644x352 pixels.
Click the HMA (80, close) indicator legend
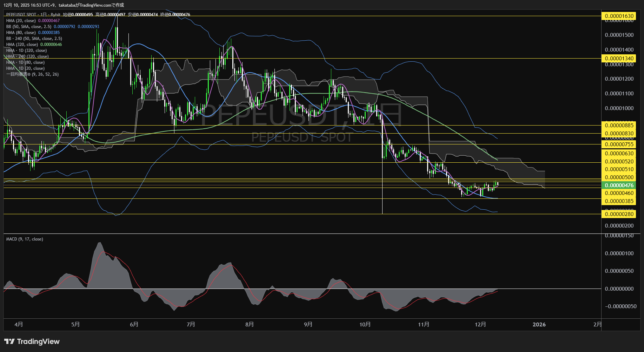(21, 33)
